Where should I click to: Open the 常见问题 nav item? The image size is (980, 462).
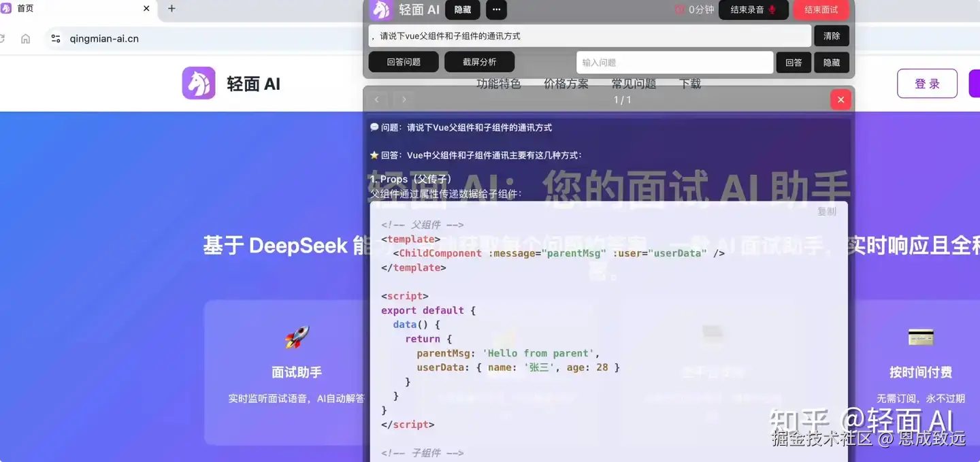coord(634,84)
